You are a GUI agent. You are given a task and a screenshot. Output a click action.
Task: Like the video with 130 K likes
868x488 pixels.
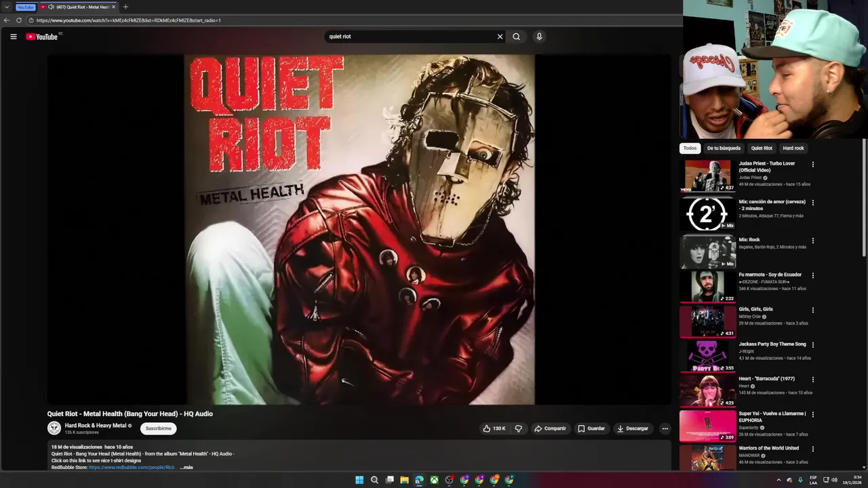494,428
